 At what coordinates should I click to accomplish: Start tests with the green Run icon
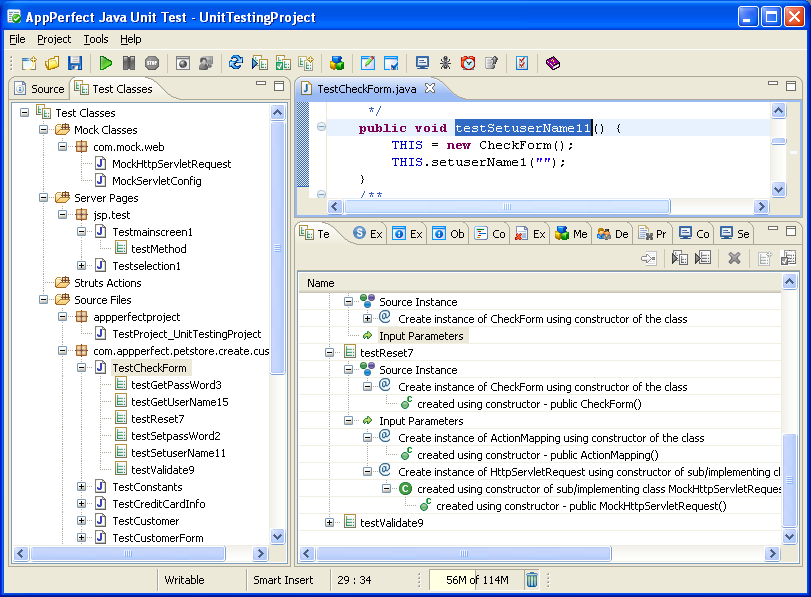(106, 64)
